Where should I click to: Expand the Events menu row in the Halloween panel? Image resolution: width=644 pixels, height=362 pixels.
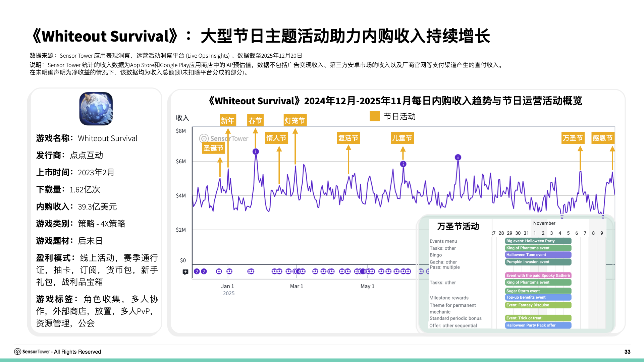443,241
